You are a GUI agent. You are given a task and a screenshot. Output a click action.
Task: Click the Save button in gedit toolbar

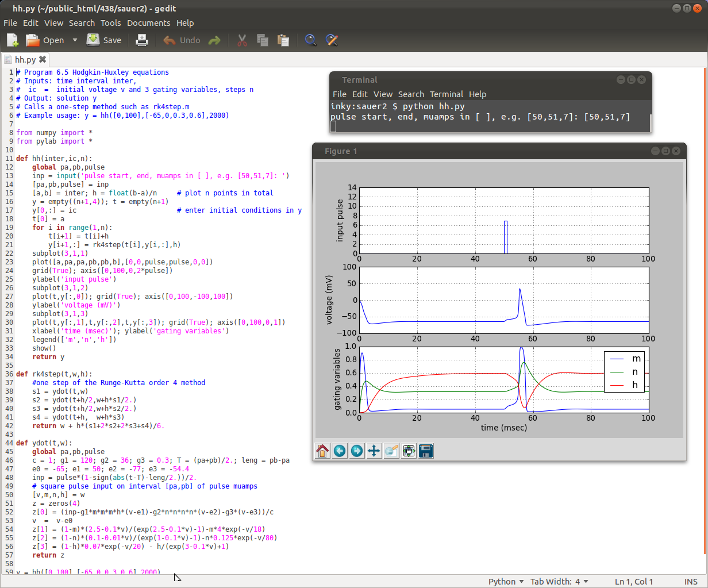pos(104,40)
